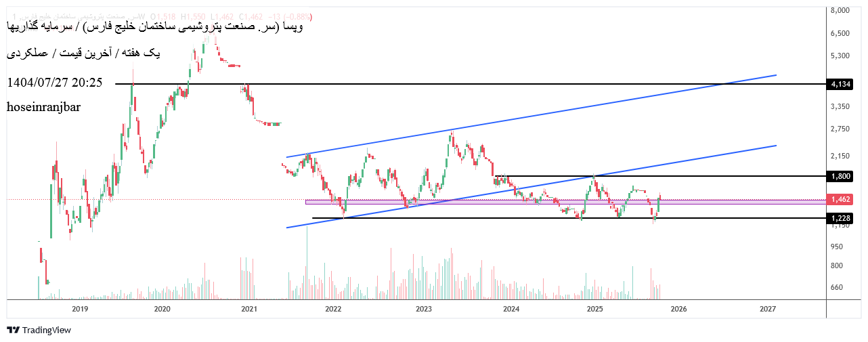This screenshot has width=868, height=342.
Task: Click the 2022 label on time axis
Action: (x=332, y=309)
